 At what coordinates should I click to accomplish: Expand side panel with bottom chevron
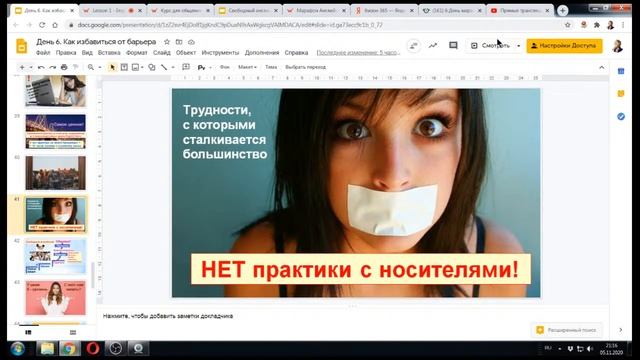tap(620, 330)
